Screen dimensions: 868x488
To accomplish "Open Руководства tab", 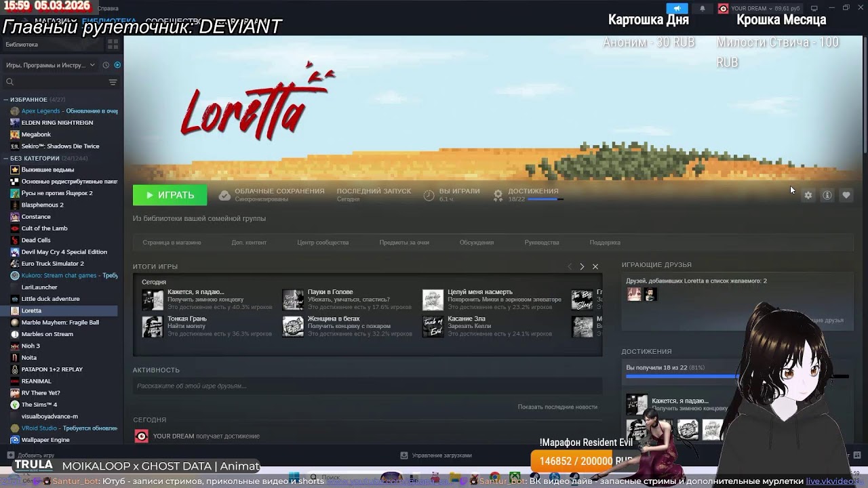I will [x=542, y=243].
